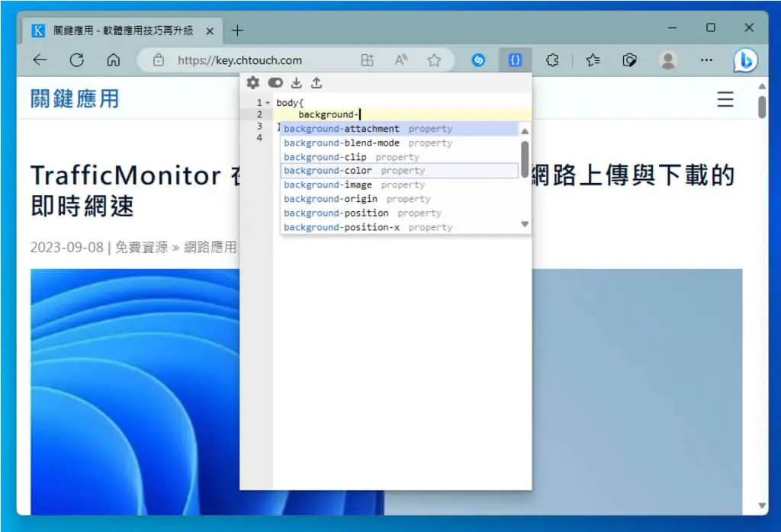Open the Extensions puzzle piece menu
This screenshot has width=781, height=532.
pos(552,60)
